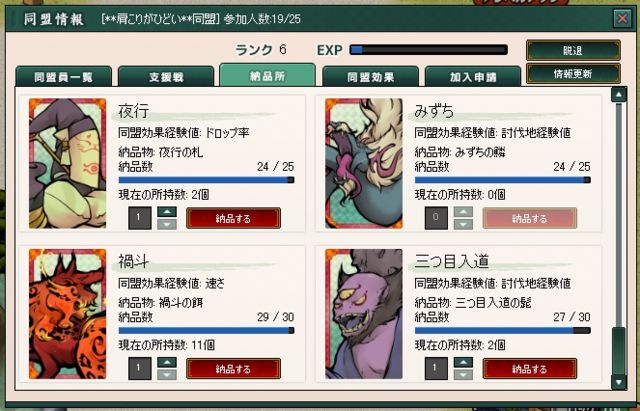Screen dimensions: 640x411
Task: Open the 支援戦 tab
Action: (166, 77)
